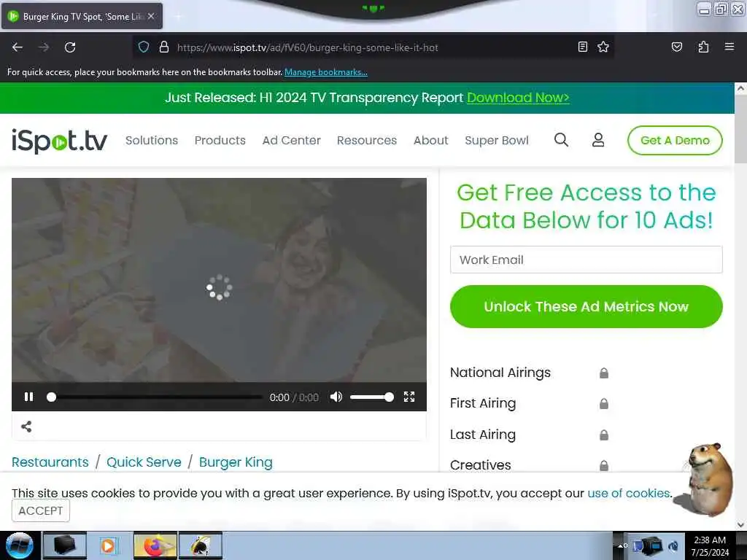Reload the page with refresh icon
Image resolution: width=747 pixels, height=560 pixels.
[x=70, y=47]
